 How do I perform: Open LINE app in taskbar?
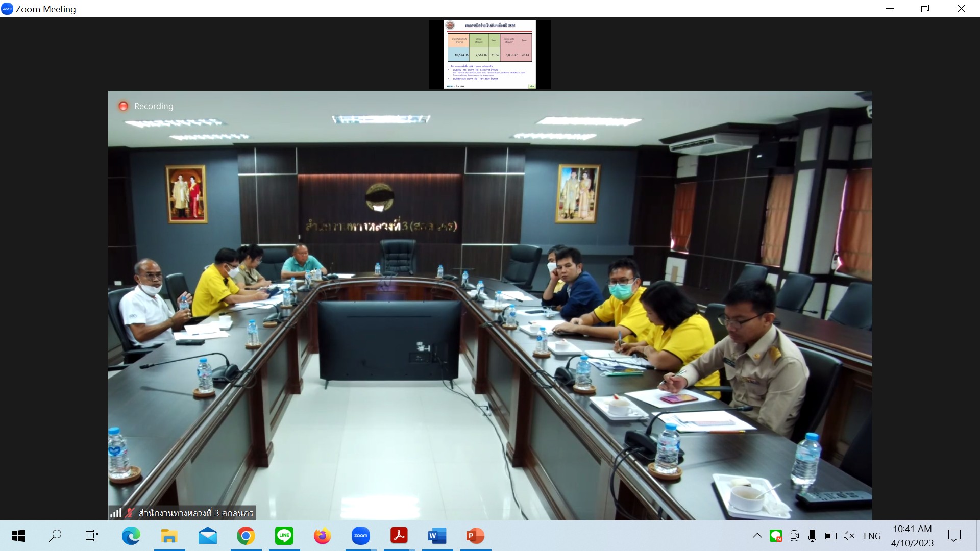(x=284, y=536)
